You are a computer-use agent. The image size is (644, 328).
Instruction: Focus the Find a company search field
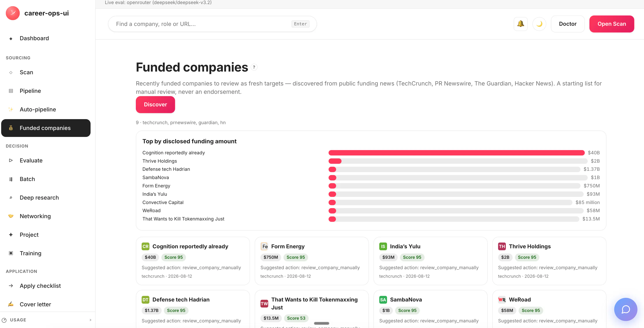point(212,24)
